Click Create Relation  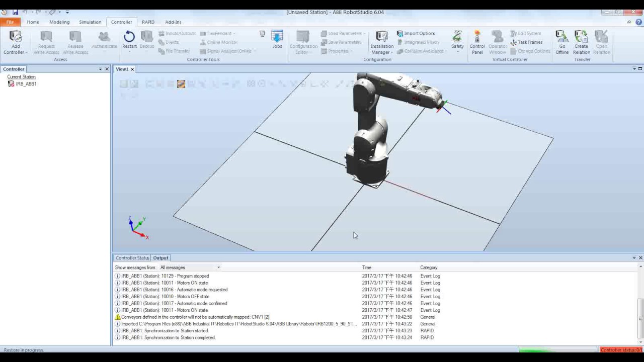pyautogui.click(x=581, y=42)
